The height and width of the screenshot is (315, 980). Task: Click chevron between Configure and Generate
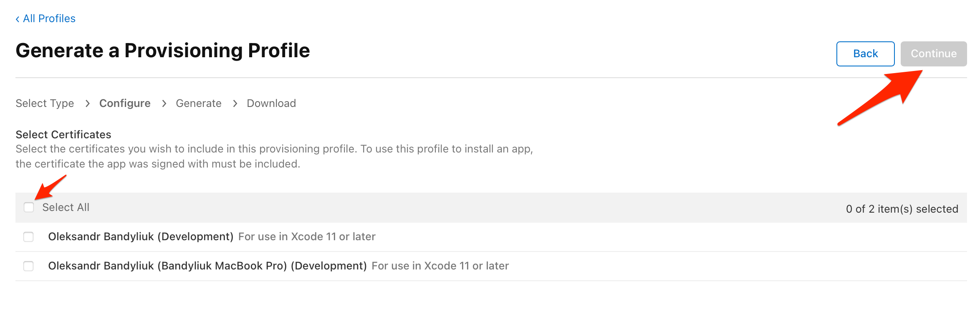tap(164, 104)
